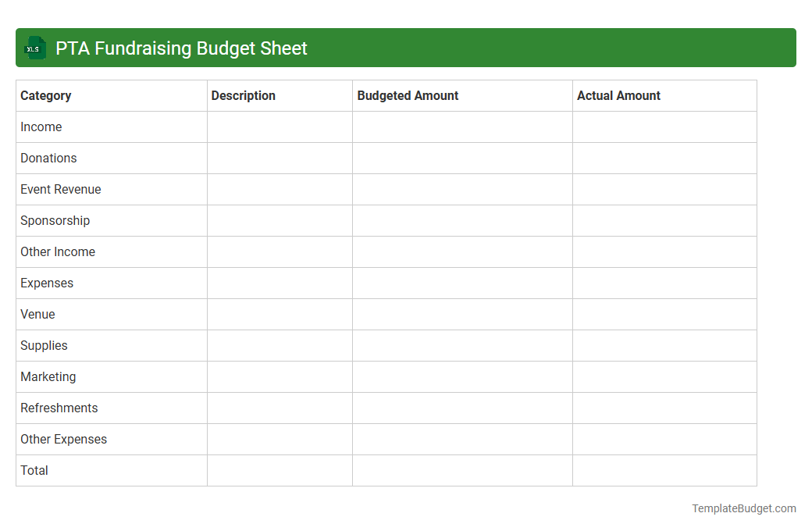Click the Marketing row label

[x=48, y=376]
